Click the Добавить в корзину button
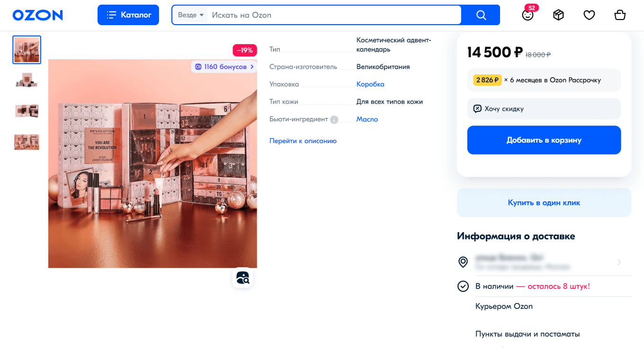 click(x=544, y=140)
